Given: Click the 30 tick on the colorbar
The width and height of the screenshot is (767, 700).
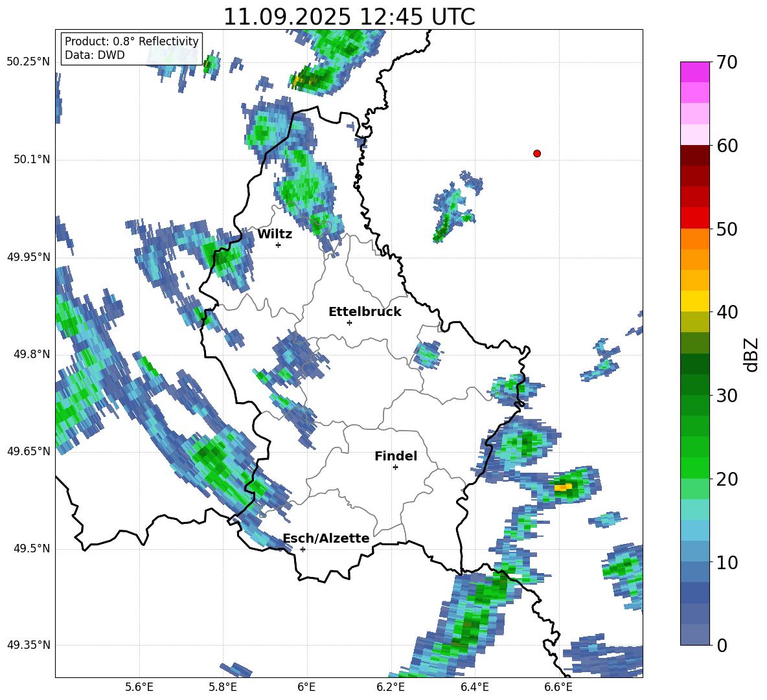Looking at the screenshot, I should pos(726,396).
